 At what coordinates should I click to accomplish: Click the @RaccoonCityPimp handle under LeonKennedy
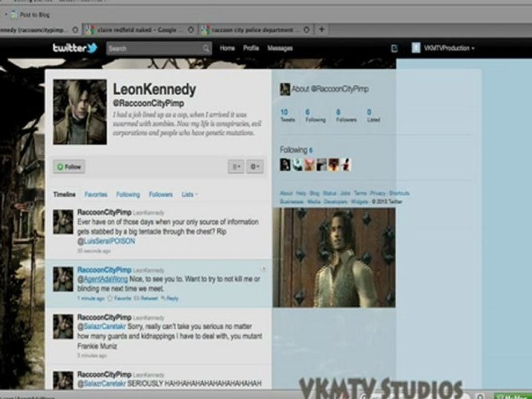click(x=149, y=103)
